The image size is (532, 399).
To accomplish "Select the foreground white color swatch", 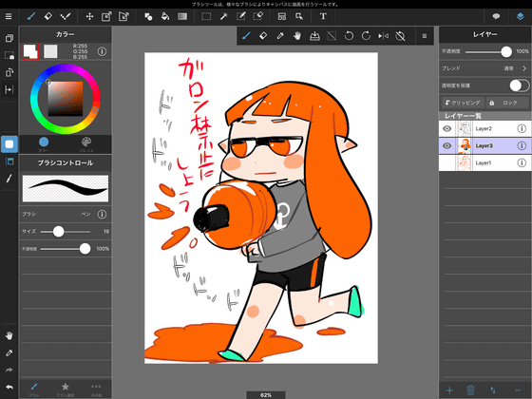I will (30, 51).
